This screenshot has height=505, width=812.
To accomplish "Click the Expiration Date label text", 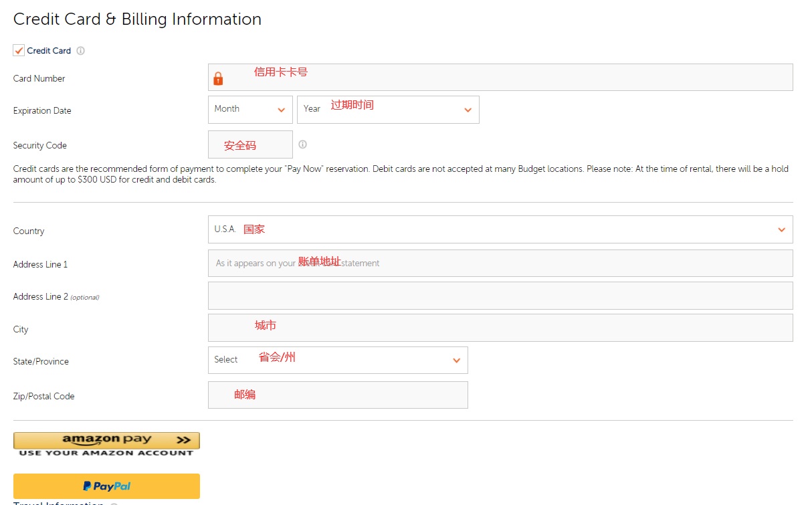I will tap(42, 111).
